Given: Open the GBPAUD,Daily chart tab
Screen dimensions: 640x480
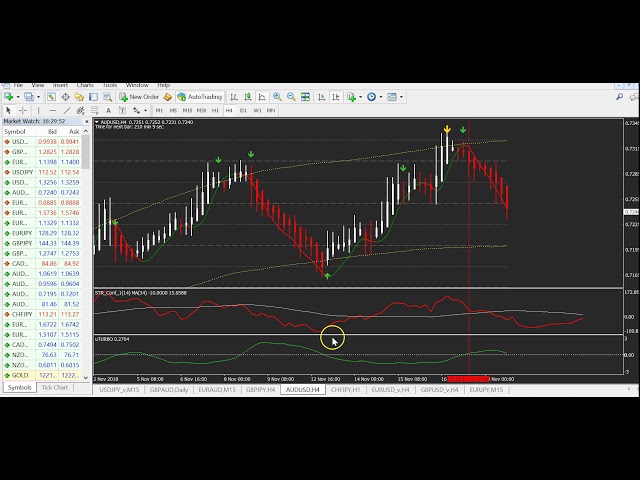Looking at the screenshot, I should pos(168,388).
